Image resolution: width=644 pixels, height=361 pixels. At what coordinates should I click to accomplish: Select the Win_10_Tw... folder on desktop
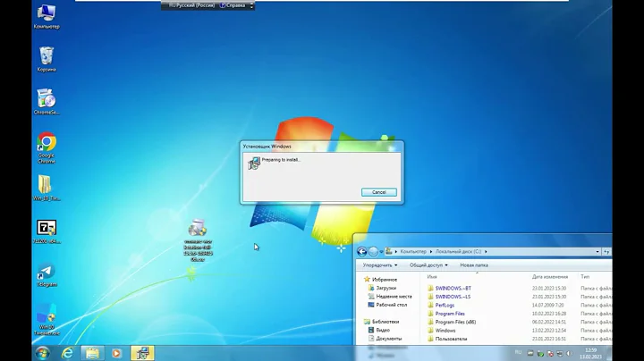click(47, 188)
